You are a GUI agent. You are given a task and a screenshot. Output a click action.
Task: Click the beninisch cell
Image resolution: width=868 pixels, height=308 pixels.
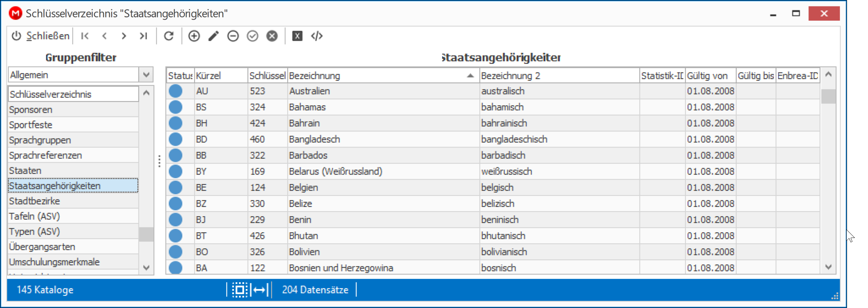click(x=559, y=220)
